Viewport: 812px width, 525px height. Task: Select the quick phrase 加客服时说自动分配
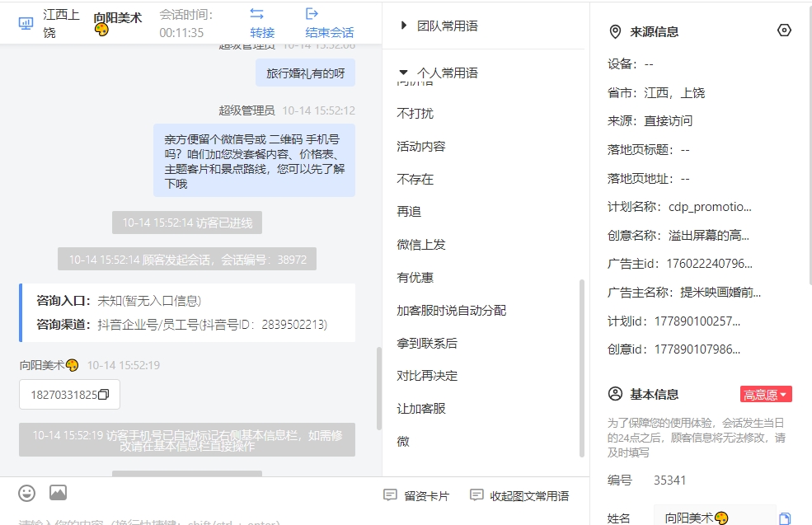(x=451, y=310)
